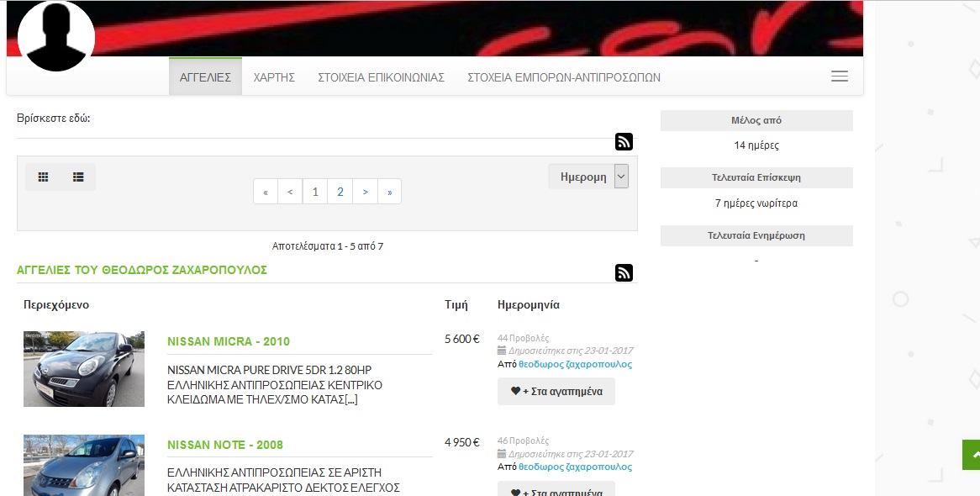Click the Nissan Micra description text
Viewport: 980px width, 496px height.
275,385
